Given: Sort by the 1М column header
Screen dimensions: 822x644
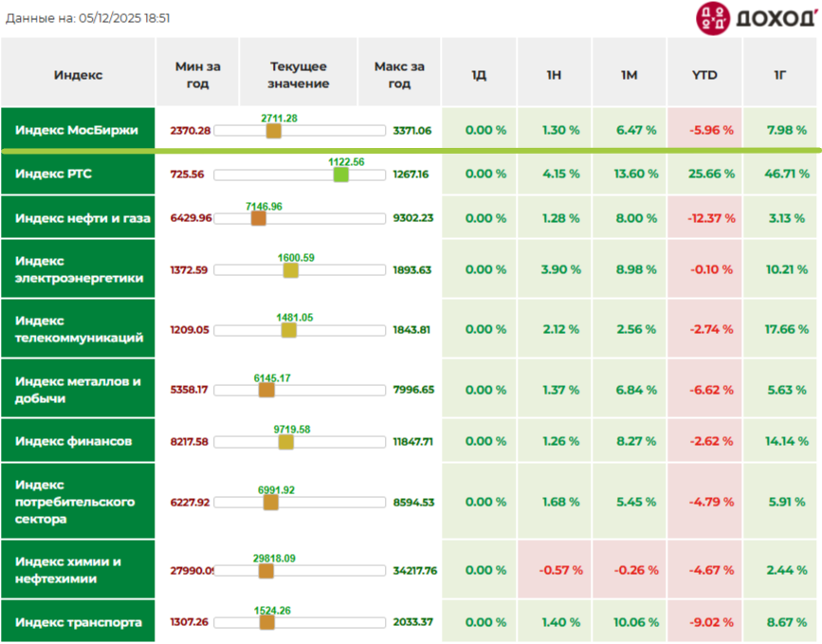Looking at the screenshot, I should tap(630, 72).
